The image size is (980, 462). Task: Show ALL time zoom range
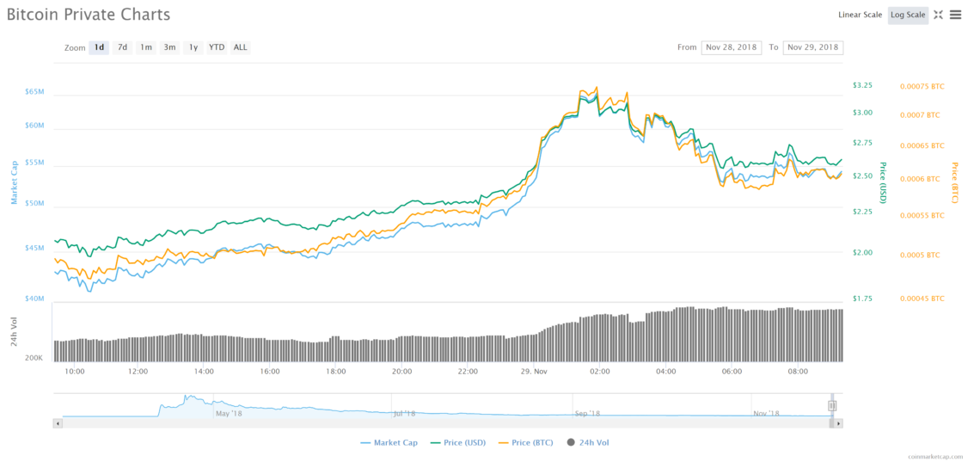[241, 47]
